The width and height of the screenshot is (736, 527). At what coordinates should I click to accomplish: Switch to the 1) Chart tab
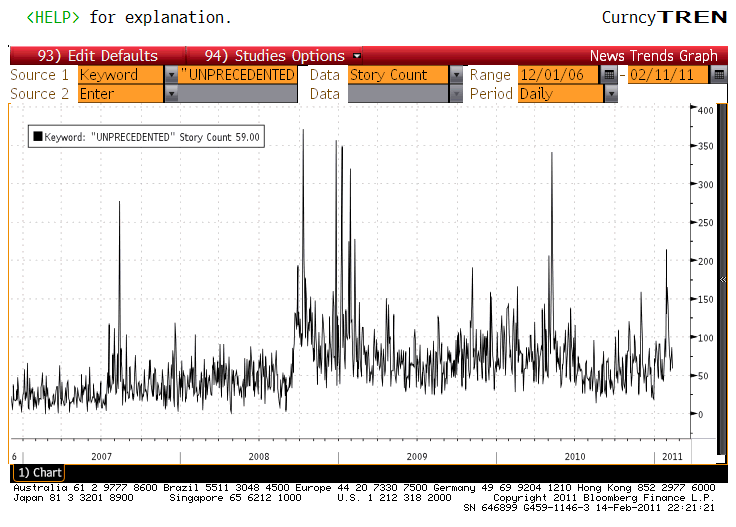tap(39, 473)
